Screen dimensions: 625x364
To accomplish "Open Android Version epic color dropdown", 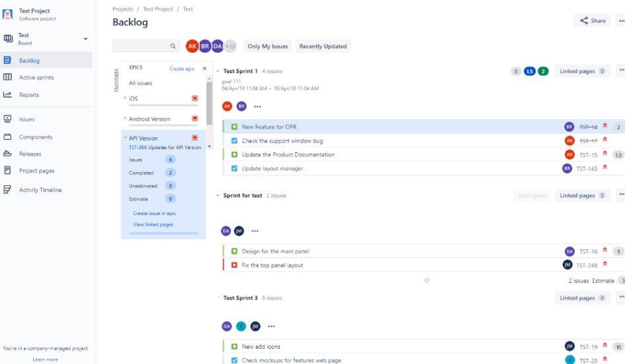I will pos(195,118).
